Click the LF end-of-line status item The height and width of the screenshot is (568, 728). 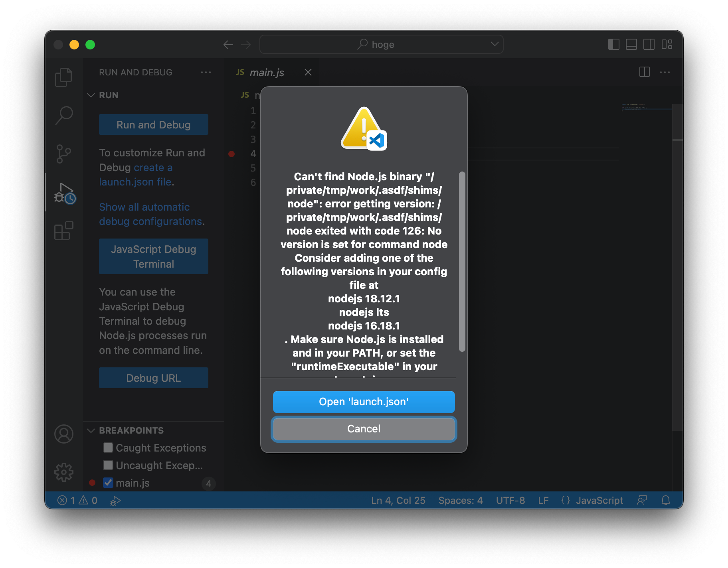(x=543, y=500)
